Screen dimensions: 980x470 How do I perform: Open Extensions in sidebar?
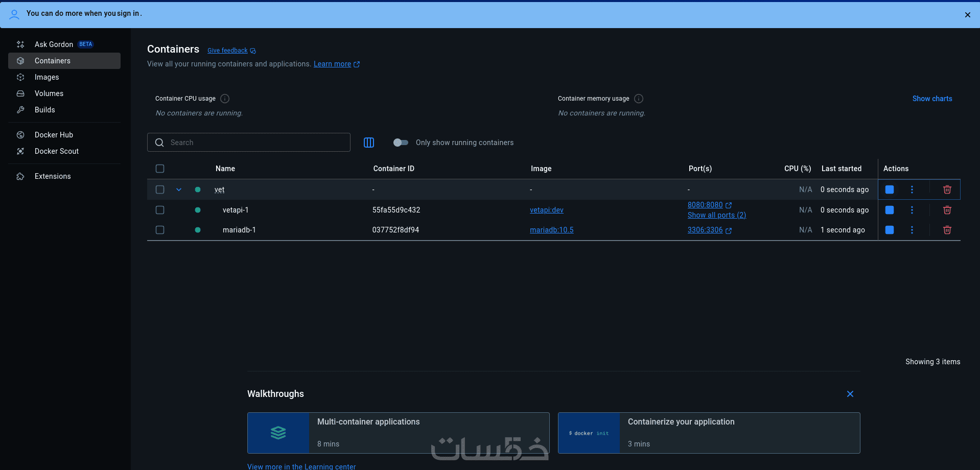click(x=64, y=176)
